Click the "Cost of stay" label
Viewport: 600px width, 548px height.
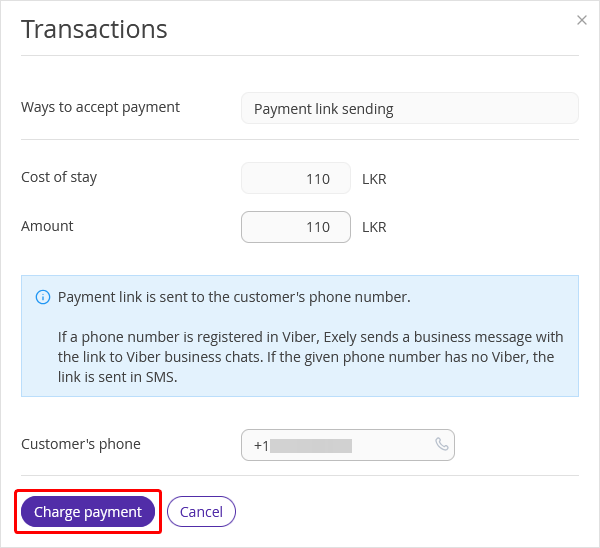(x=59, y=177)
